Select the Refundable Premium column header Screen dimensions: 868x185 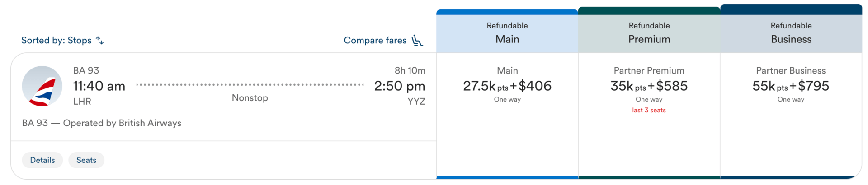coord(649,33)
